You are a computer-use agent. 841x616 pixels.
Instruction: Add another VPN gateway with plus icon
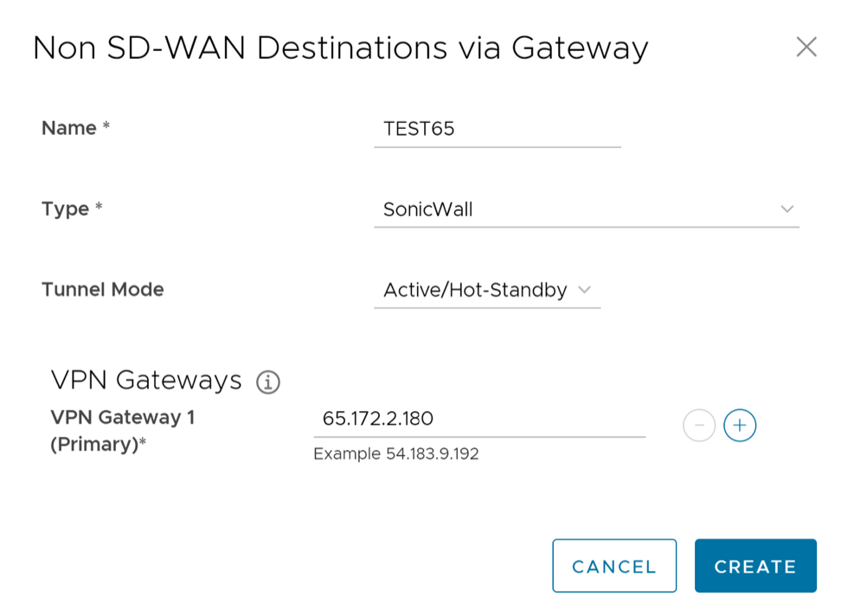point(740,426)
